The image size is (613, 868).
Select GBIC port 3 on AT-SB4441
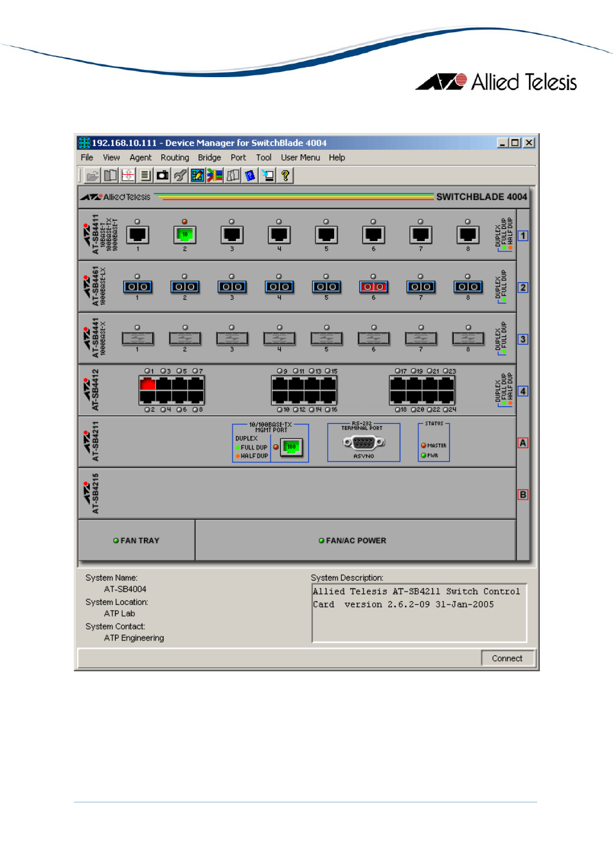click(x=232, y=338)
